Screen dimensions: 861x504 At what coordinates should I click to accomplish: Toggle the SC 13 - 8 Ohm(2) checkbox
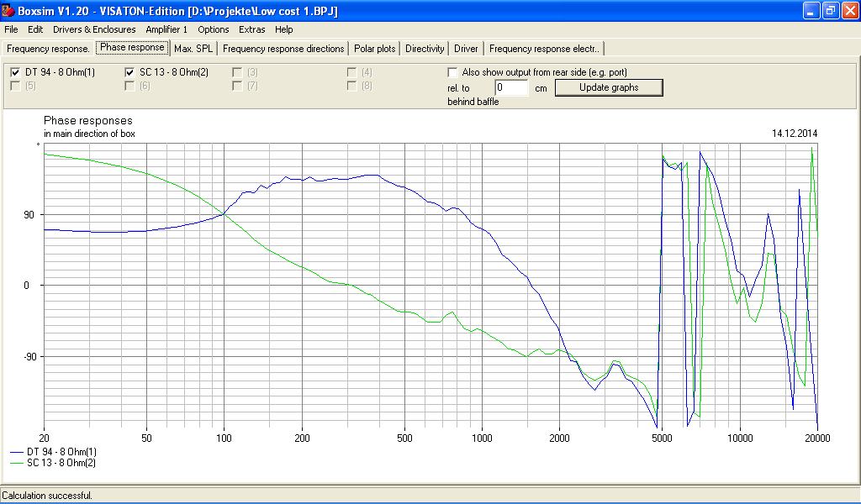pyautogui.click(x=129, y=72)
